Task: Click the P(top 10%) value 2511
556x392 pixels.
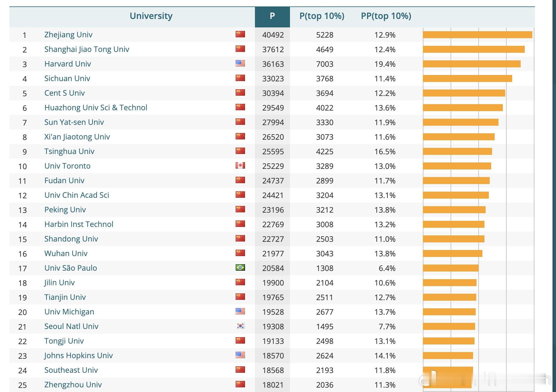Action: tap(325, 297)
